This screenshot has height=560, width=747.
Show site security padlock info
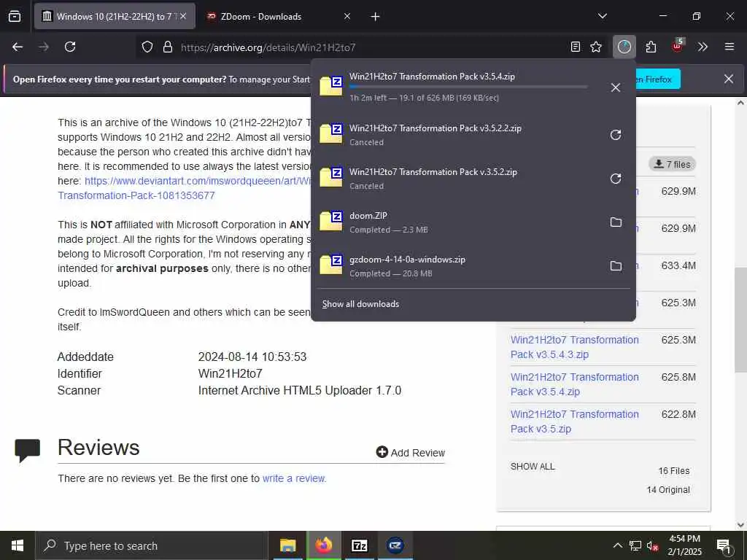tap(167, 47)
